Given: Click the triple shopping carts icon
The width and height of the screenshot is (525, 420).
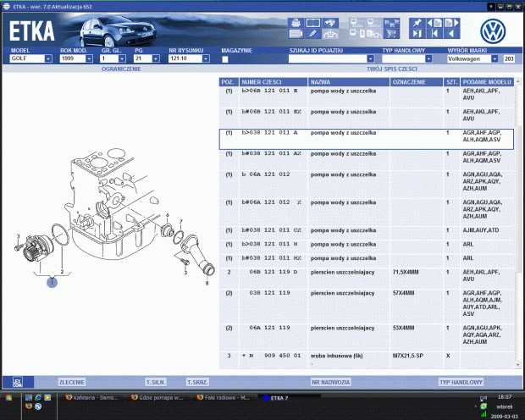Looking at the screenshot, I should pyautogui.click(x=391, y=23).
